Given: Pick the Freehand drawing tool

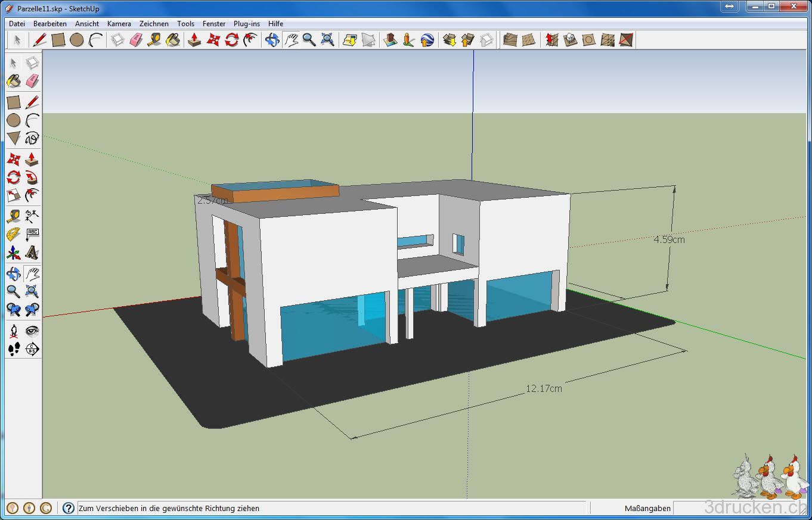Looking at the screenshot, I should (x=32, y=139).
